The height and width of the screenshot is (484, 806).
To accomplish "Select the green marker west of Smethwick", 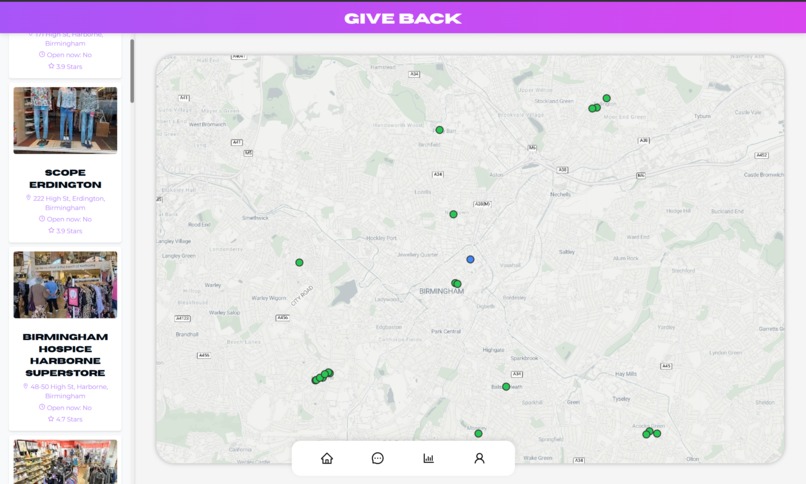I will pos(299,263).
